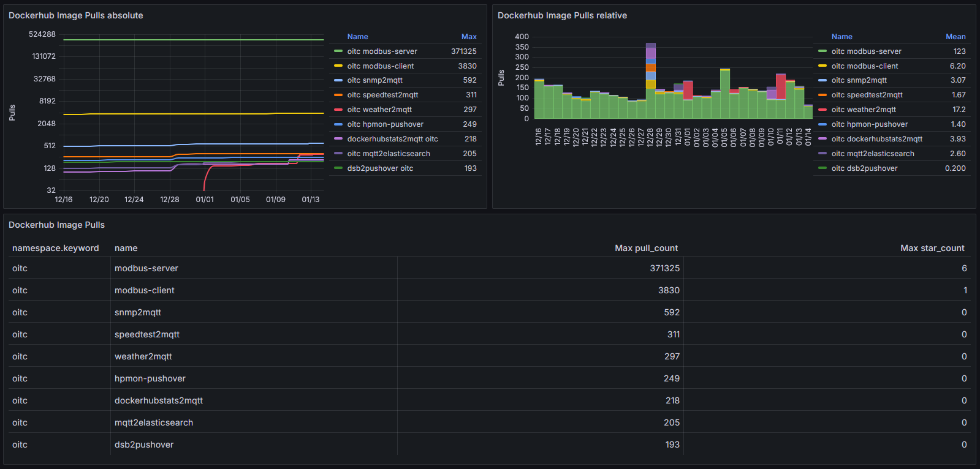
Task: Select star count 6 in modbus-server row
Action: pos(827,268)
